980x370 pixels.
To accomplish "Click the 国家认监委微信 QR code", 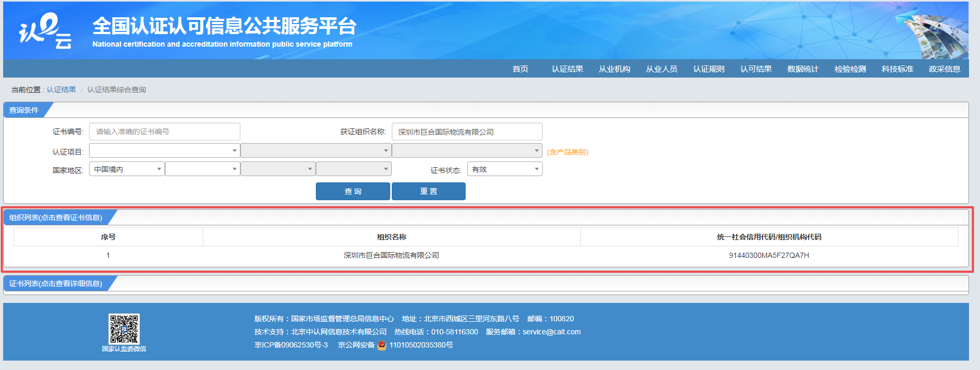I will [124, 329].
